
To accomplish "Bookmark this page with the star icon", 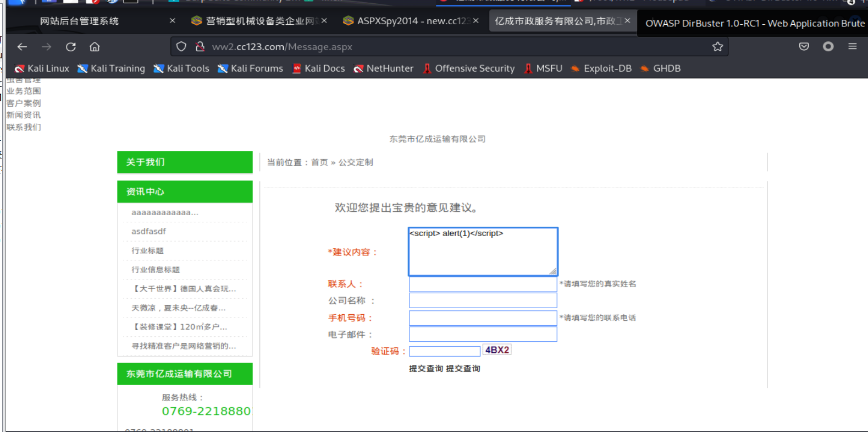I will [717, 47].
